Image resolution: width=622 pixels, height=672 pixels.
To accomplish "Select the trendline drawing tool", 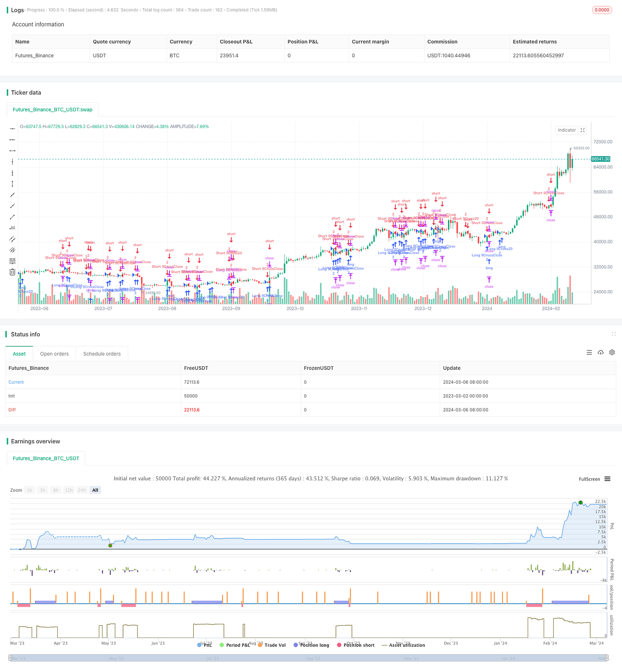I will (12, 195).
